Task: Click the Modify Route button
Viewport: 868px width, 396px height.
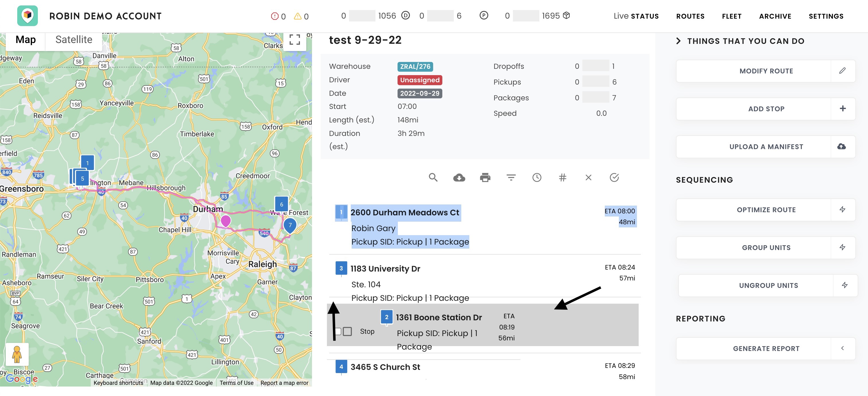Action: point(766,71)
